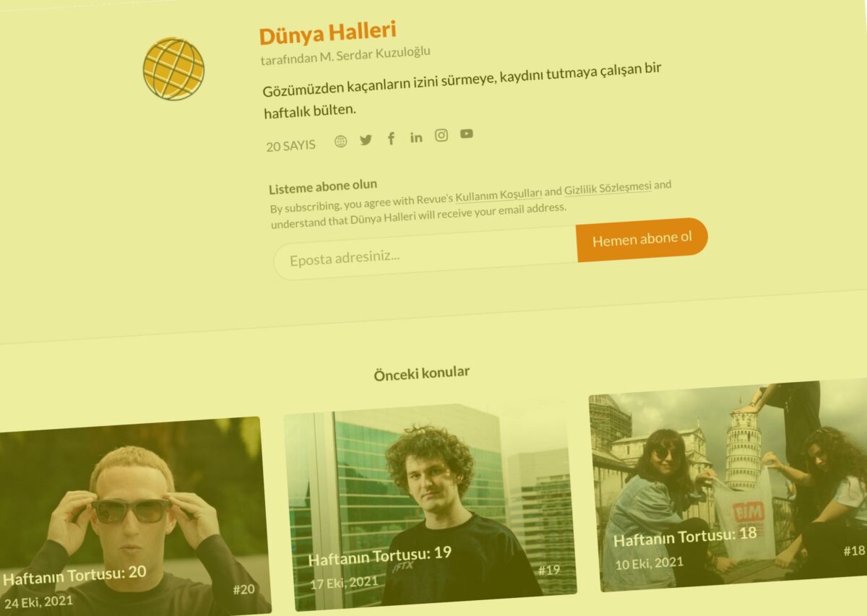The height and width of the screenshot is (616, 867).
Task: Click the Dünya Halleri title
Action: tap(327, 33)
